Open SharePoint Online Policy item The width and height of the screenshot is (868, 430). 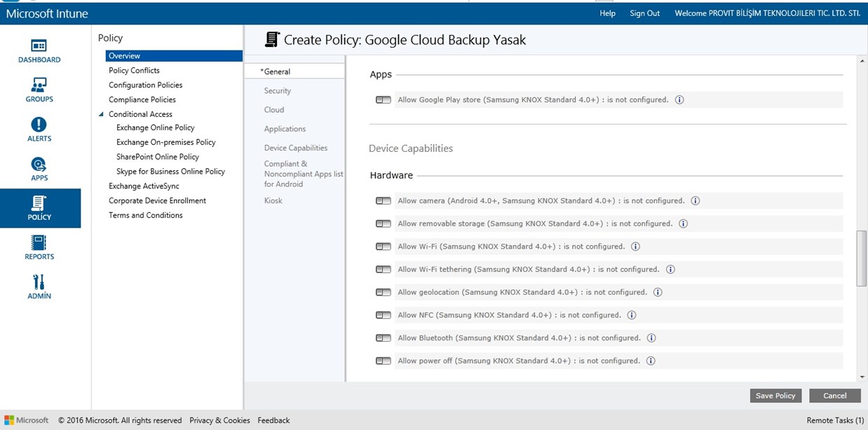coord(158,157)
